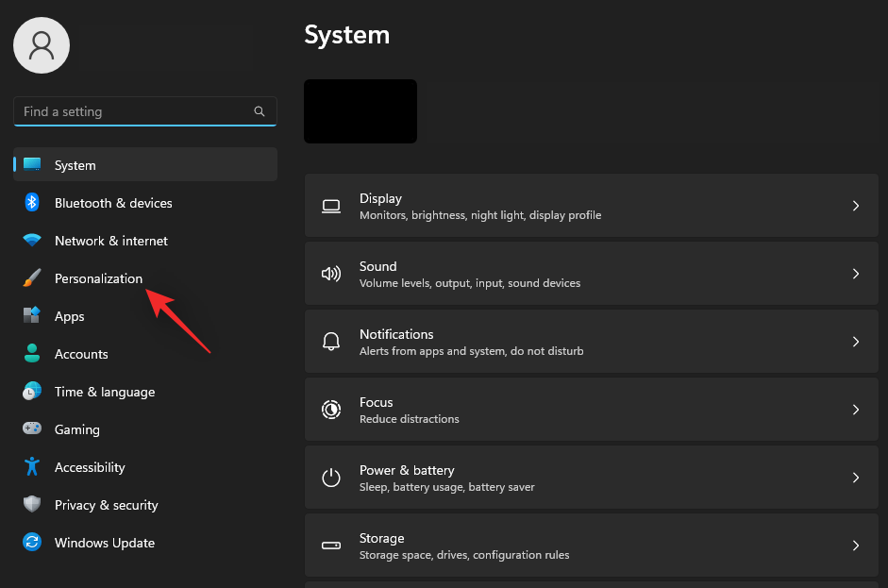888x588 pixels.
Task: Click the Notifications bell icon
Action: tap(331, 342)
